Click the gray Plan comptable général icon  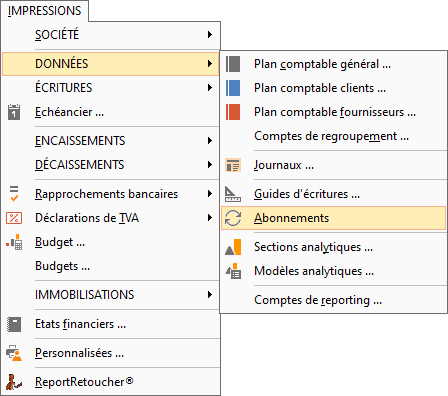click(x=233, y=64)
